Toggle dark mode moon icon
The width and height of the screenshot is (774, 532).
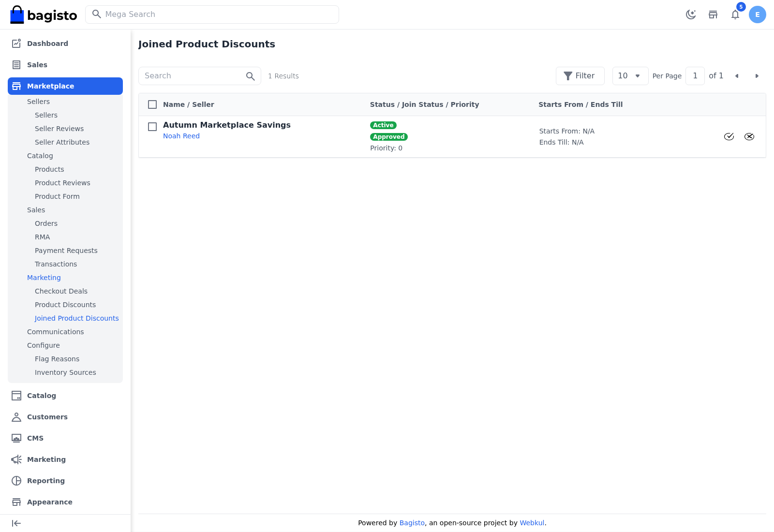pyautogui.click(x=691, y=15)
